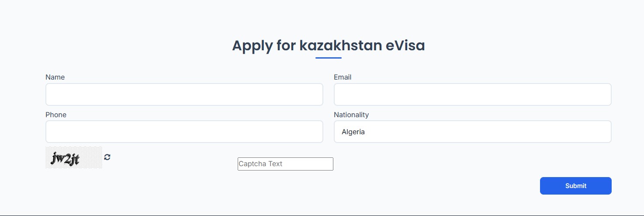Focus the Phone input field

[184, 132]
